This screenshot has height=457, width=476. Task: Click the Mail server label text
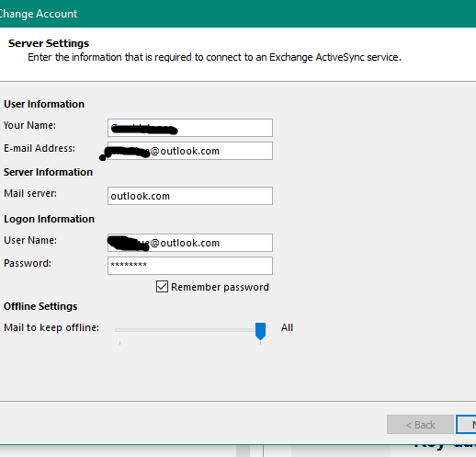(x=30, y=193)
